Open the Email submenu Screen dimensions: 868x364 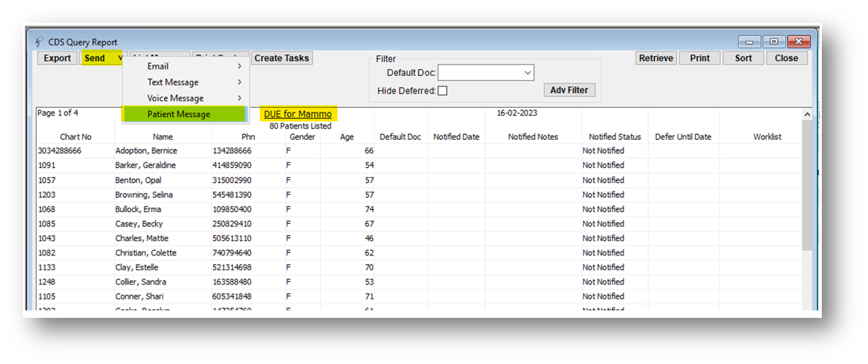185,66
